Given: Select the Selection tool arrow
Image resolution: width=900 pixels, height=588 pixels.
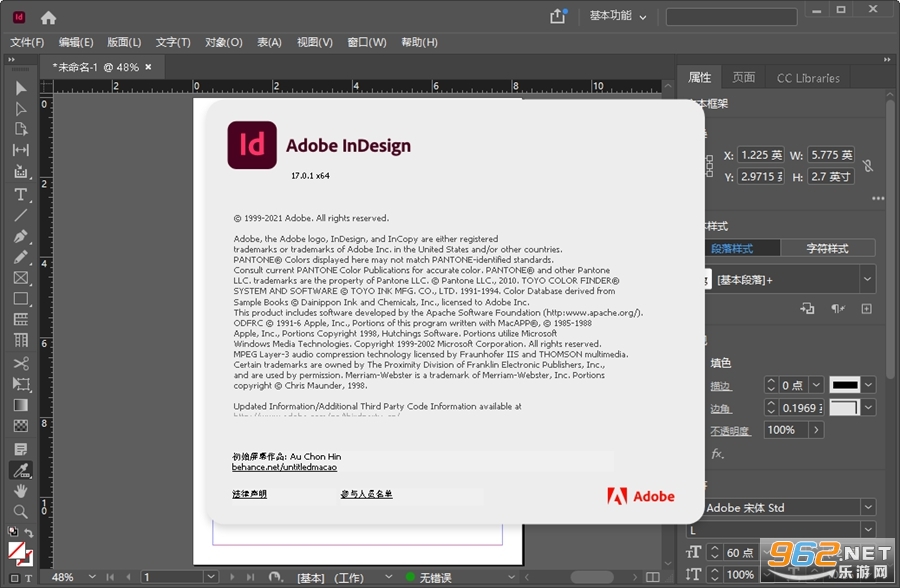Looking at the screenshot, I should (x=21, y=88).
